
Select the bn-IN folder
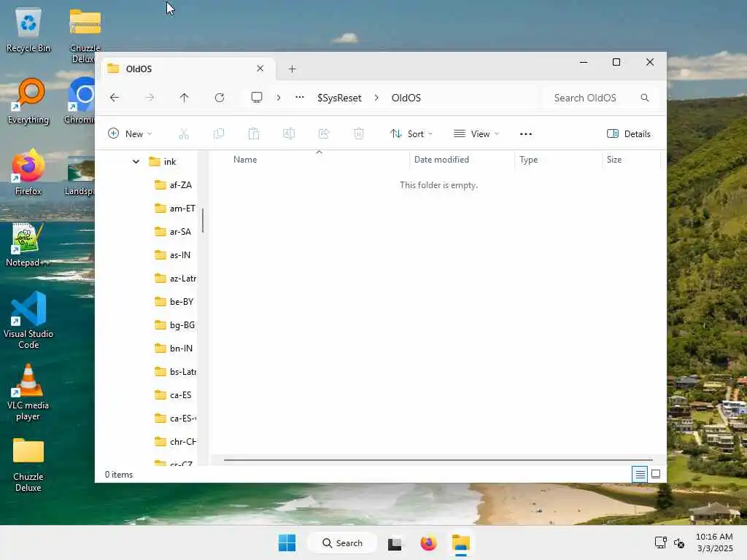pyautogui.click(x=174, y=349)
